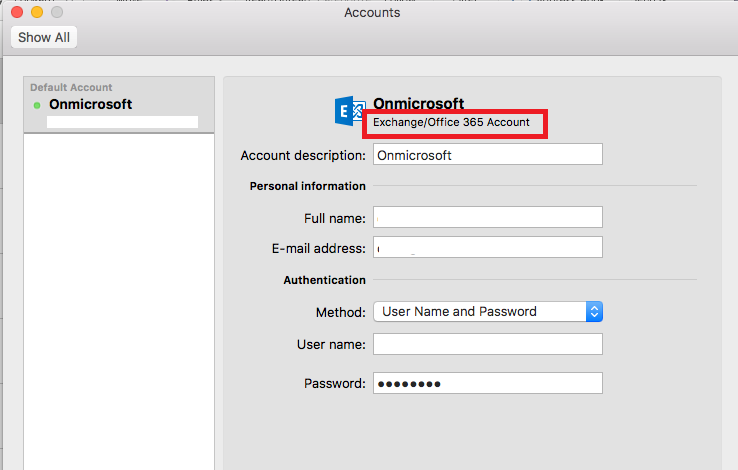Viewport: 738px width, 470px height.
Task: Click the Onmicrosoft heading in details pane
Action: point(418,103)
